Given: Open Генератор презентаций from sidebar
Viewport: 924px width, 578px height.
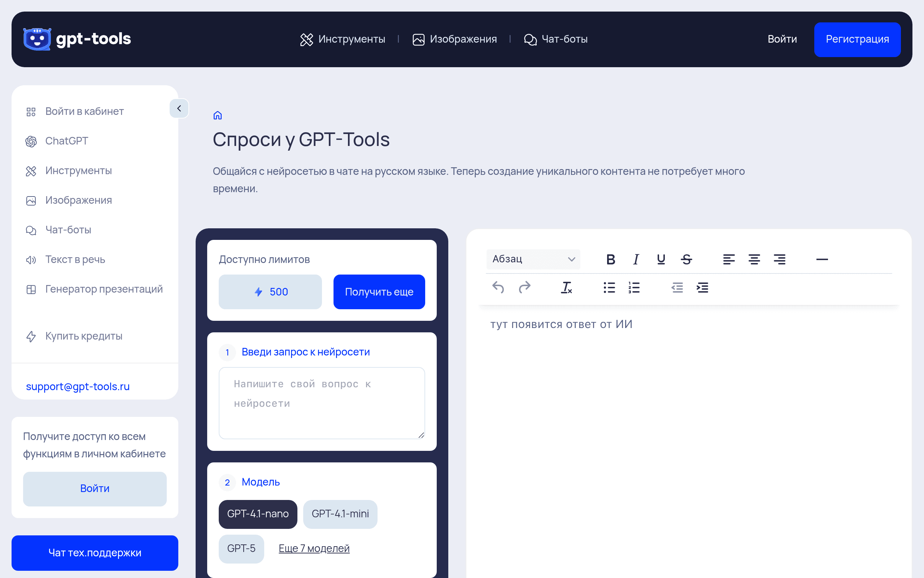Looking at the screenshot, I should tap(95, 289).
